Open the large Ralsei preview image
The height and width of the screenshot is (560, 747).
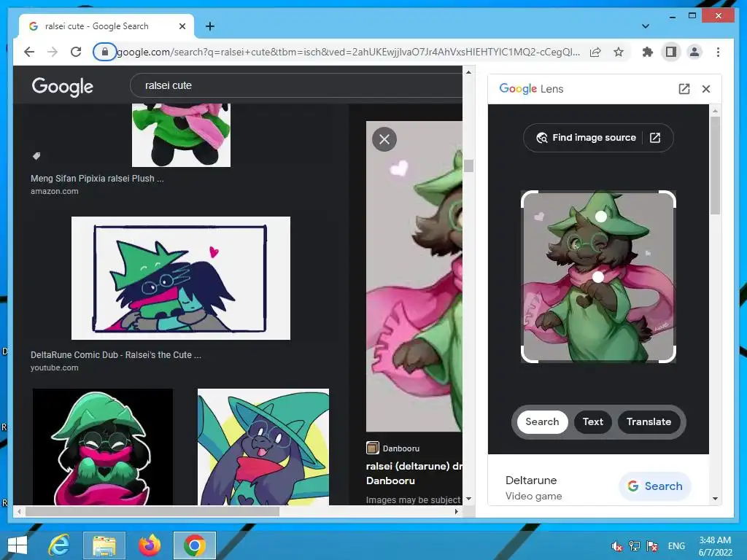(414, 276)
